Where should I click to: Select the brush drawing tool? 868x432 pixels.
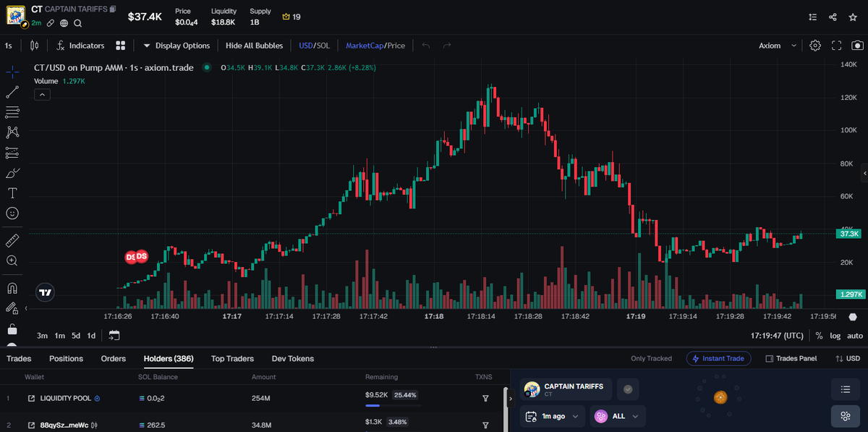(x=12, y=173)
